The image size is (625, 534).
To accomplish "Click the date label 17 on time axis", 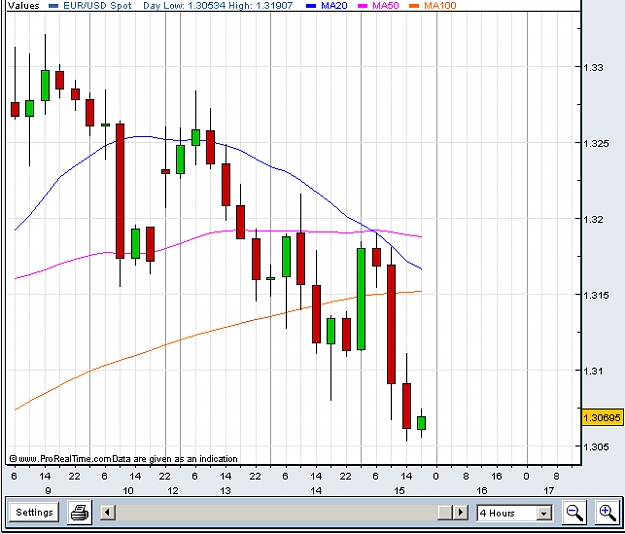I will coord(549,491).
